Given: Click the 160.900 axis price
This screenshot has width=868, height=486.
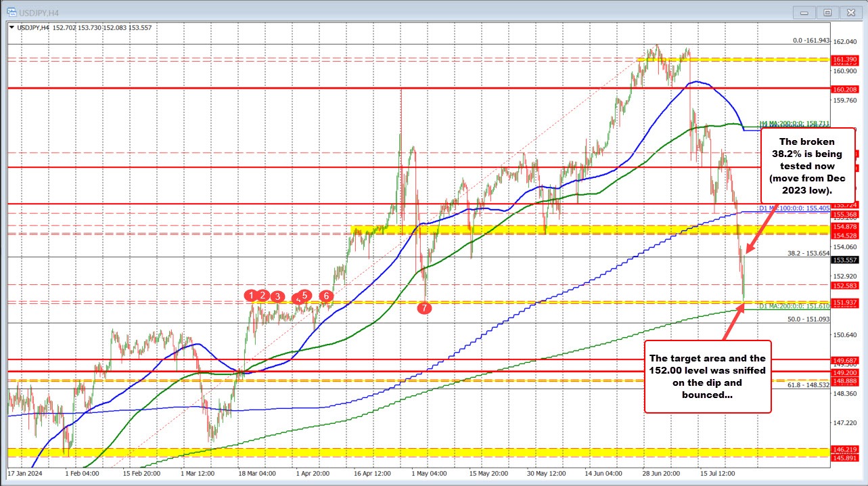Looking at the screenshot, I should click(x=846, y=71).
